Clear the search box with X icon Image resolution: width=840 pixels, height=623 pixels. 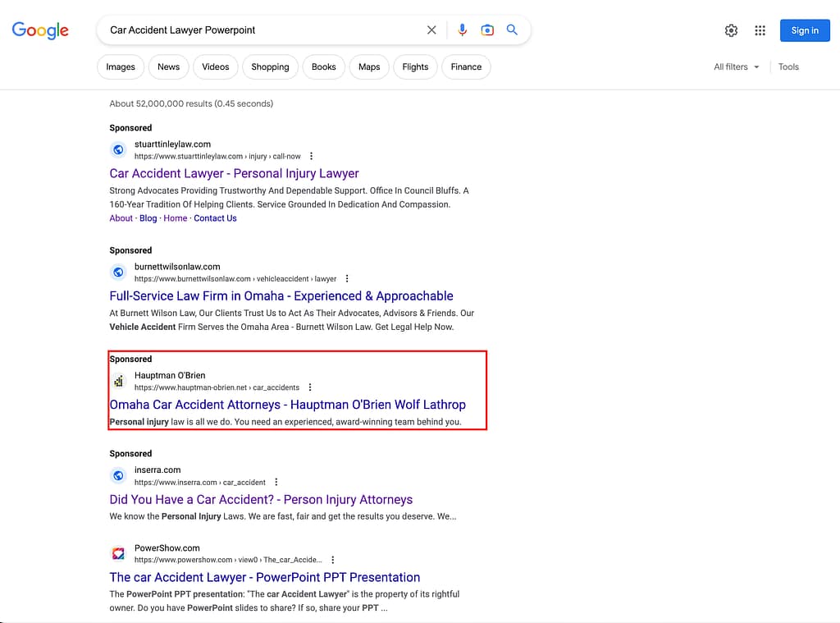(431, 30)
